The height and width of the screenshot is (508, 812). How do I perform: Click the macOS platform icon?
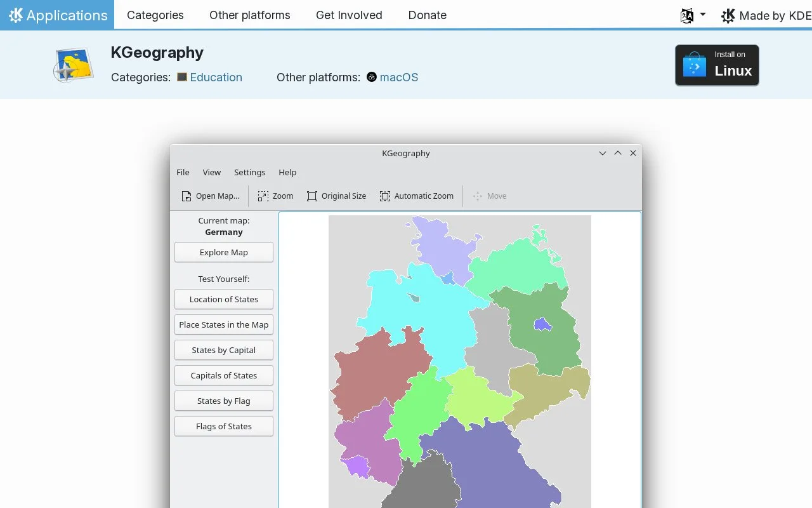tap(372, 77)
